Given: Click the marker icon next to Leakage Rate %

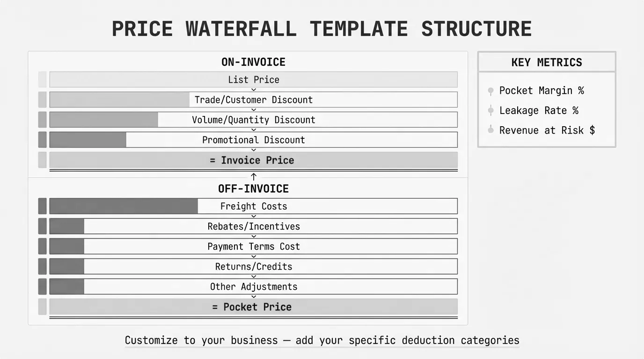Looking at the screenshot, I should 490,111.
